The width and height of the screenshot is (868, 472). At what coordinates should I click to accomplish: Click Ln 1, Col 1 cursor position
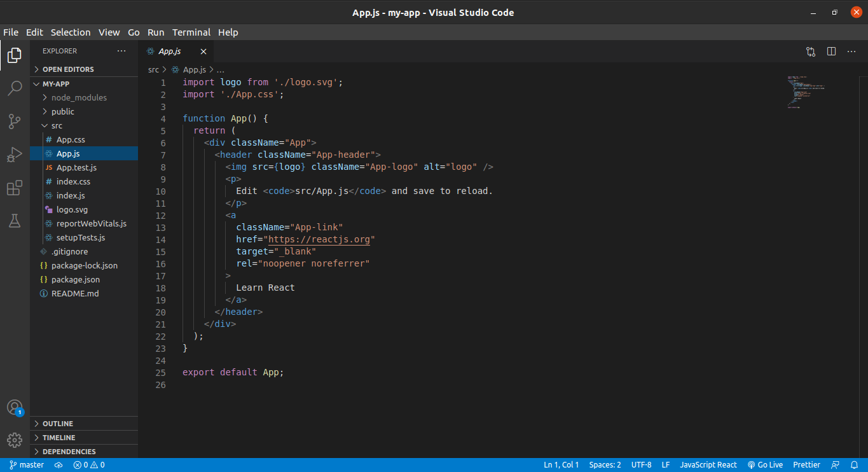click(561, 465)
